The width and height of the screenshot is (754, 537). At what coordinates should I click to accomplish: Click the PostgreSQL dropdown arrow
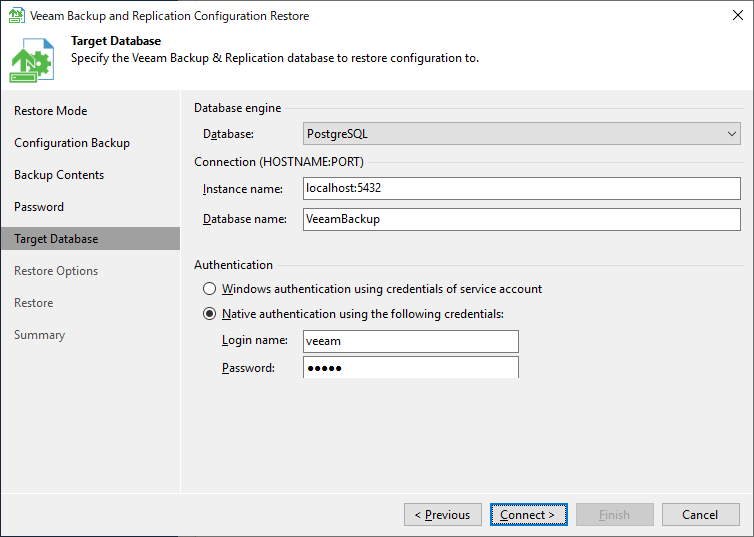click(x=731, y=134)
